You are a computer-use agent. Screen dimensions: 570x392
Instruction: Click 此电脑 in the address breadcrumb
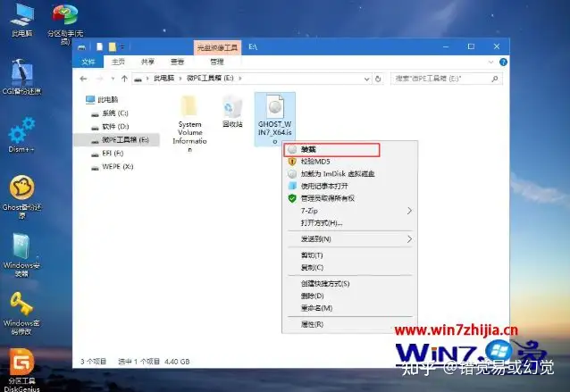[x=164, y=79]
